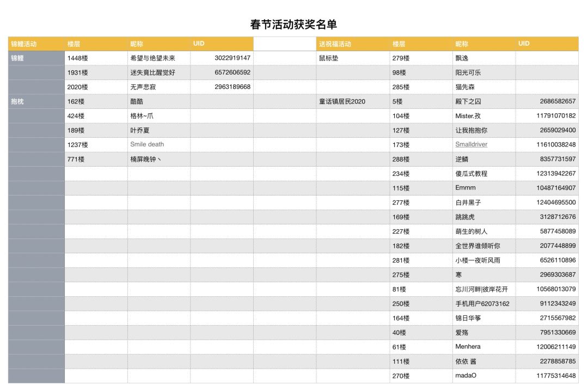
Task: Select nickname 萌生的树人
Action: (x=471, y=231)
